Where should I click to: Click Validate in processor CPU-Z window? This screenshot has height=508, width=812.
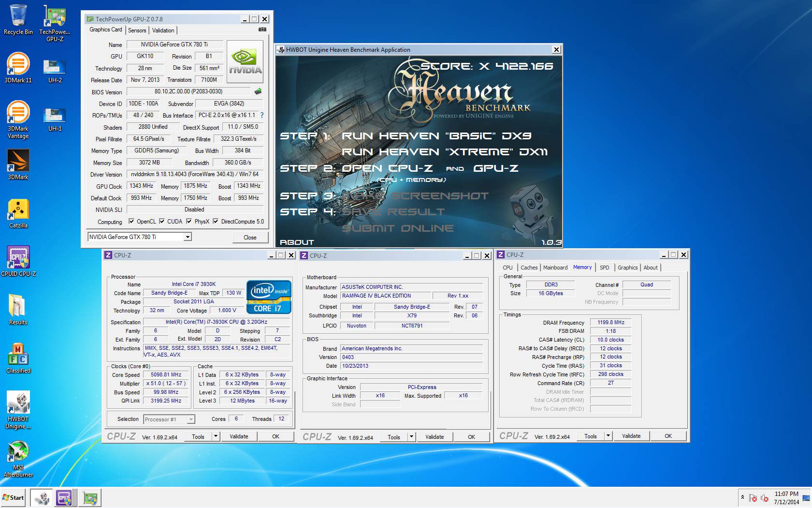239,436
